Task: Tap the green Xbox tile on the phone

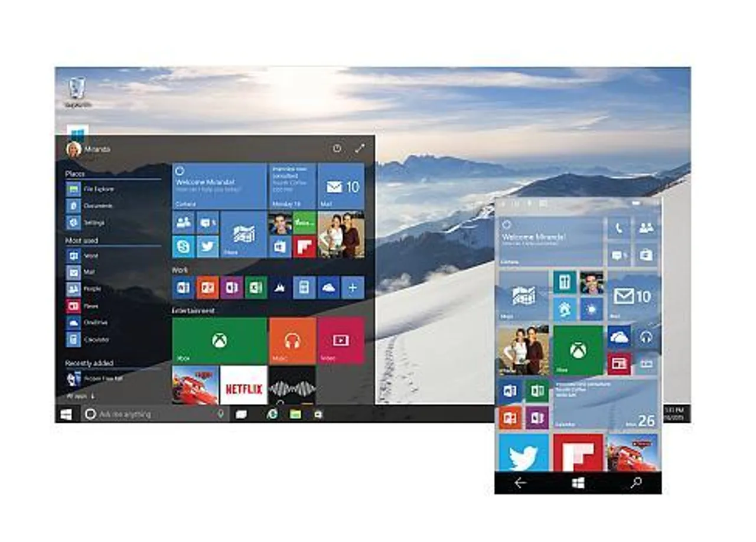Action: [x=578, y=350]
